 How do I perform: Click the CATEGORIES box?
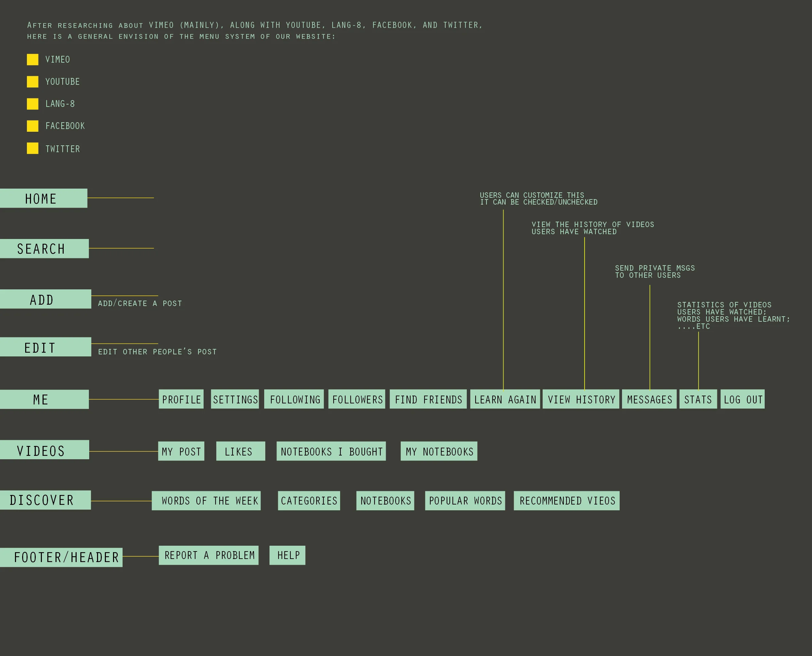point(309,501)
